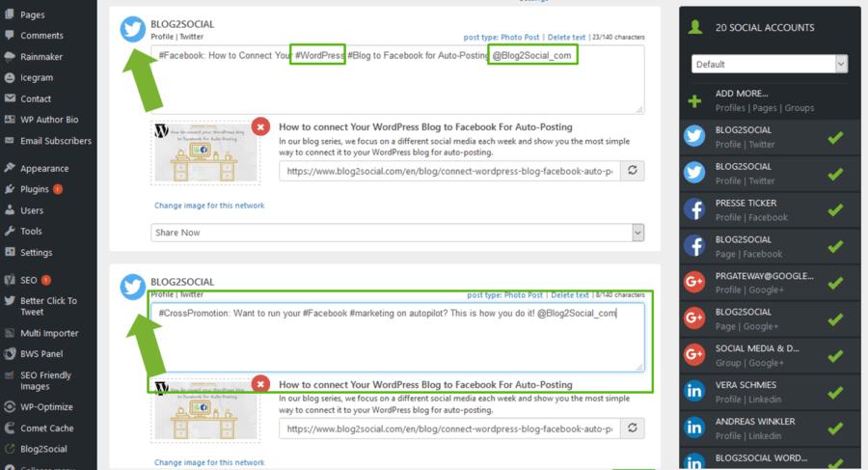Viewport: 868px width, 470px height.
Task: Go to the Icegram menu
Action: [x=37, y=77]
